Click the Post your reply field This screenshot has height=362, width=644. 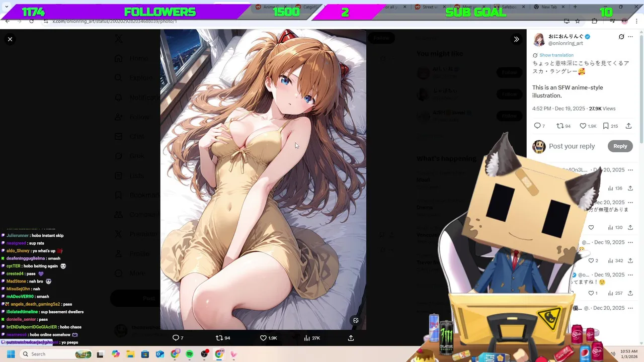click(572, 146)
